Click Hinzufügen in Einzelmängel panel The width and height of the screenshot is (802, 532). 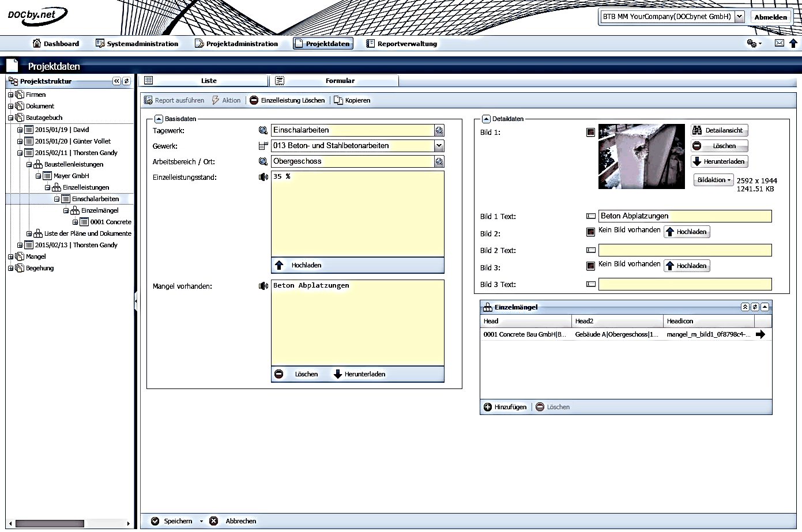tap(505, 407)
